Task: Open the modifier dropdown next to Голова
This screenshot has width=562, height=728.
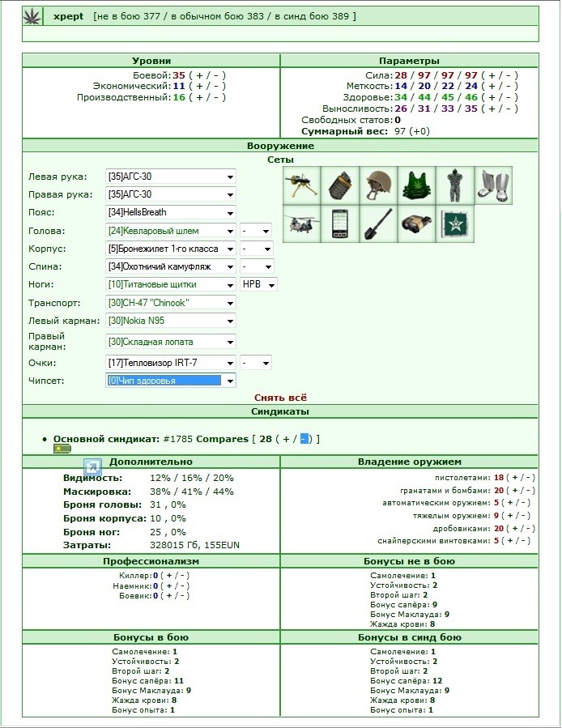Action: (256, 231)
